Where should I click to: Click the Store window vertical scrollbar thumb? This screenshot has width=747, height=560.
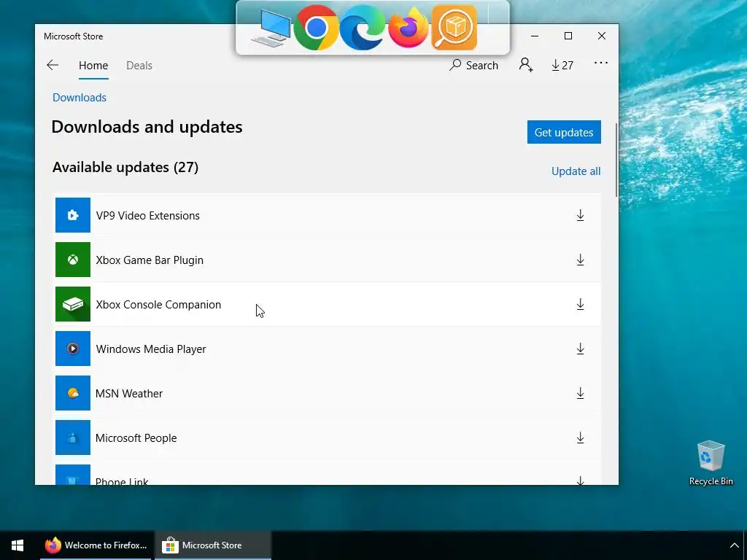coord(616,160)
